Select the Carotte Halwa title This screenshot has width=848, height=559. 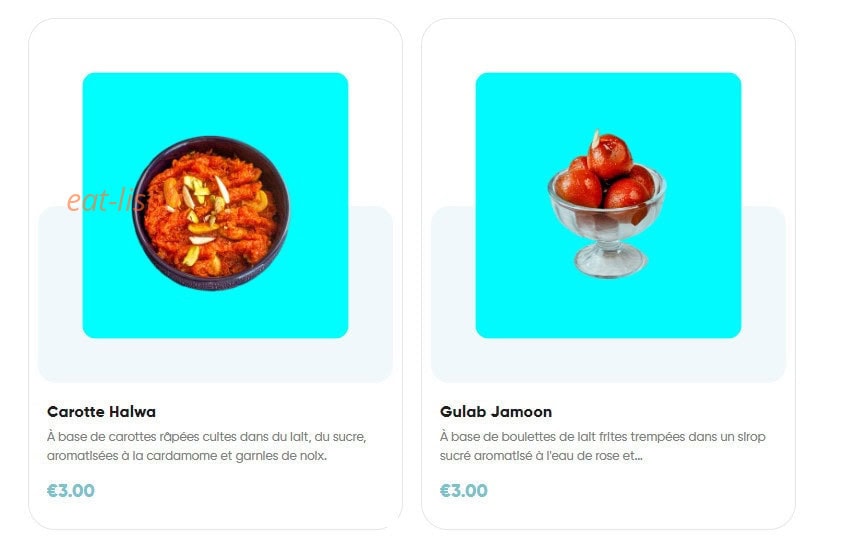[101, 412]
